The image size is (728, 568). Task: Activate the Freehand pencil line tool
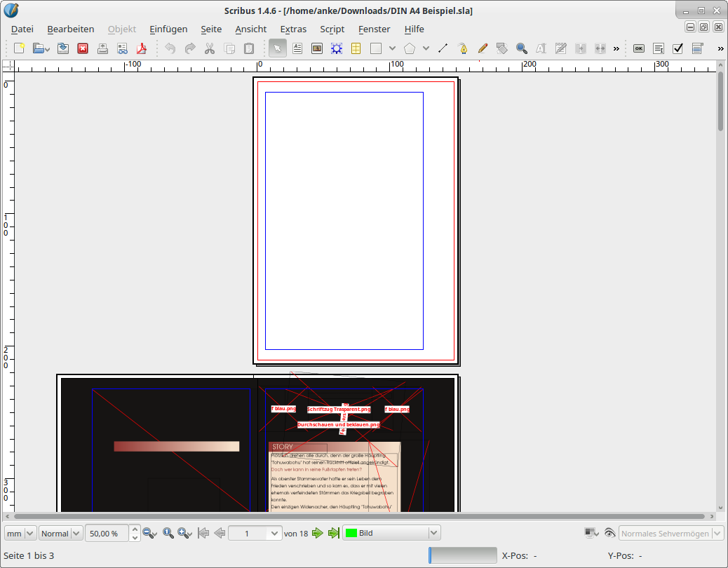tap(483, 48)
